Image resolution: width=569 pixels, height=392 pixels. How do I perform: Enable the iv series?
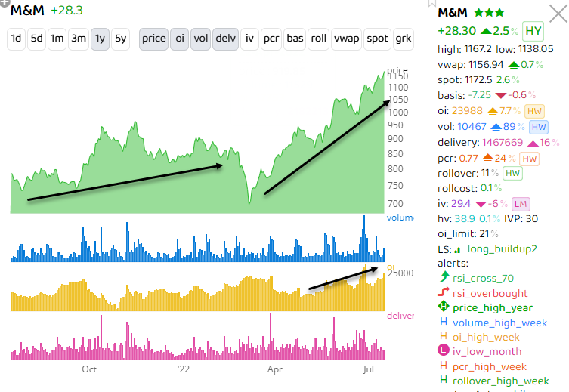[249, 39]
